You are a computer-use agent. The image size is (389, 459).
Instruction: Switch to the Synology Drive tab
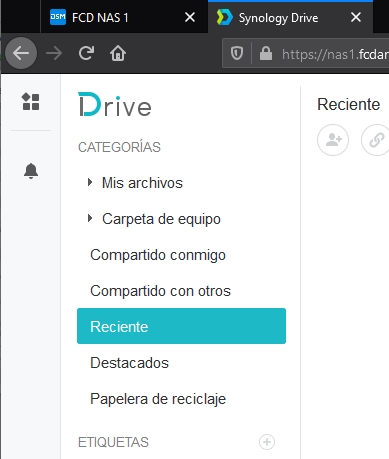290,17
